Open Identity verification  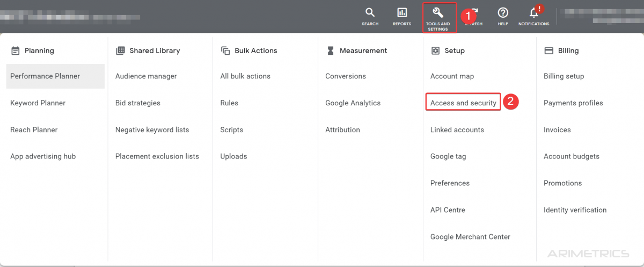(x=575, y=210)
